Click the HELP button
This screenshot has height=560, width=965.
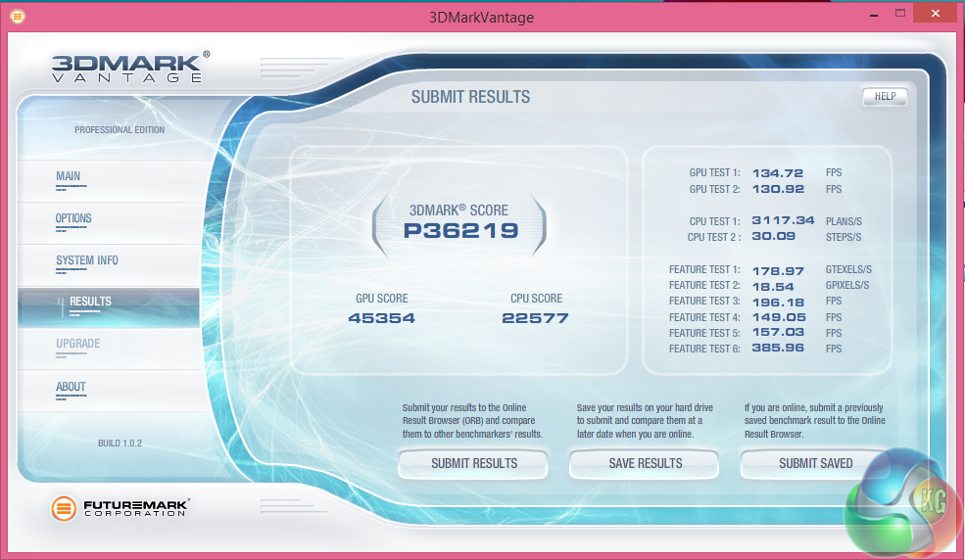(x=885, y=97)
